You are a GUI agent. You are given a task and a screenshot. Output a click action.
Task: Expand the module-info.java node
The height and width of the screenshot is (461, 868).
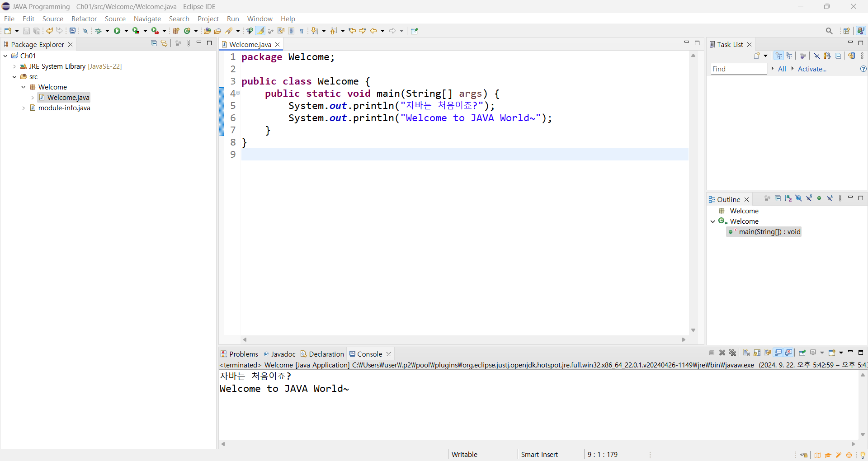coord(24,108)
